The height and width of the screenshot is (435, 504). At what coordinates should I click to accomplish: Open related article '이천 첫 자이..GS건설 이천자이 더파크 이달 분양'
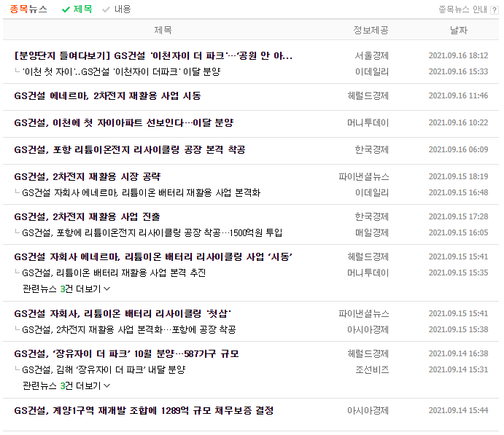pyautogui.click(x=121, y=71)
